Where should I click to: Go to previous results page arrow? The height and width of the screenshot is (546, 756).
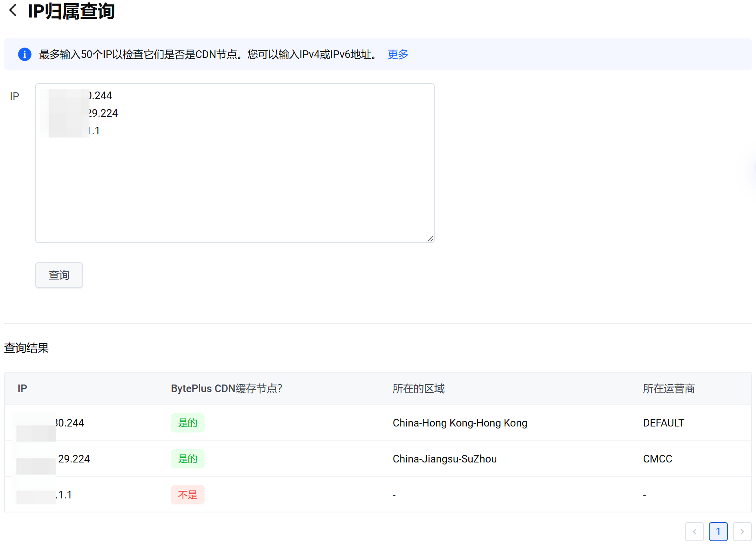[x=694, y=532]
